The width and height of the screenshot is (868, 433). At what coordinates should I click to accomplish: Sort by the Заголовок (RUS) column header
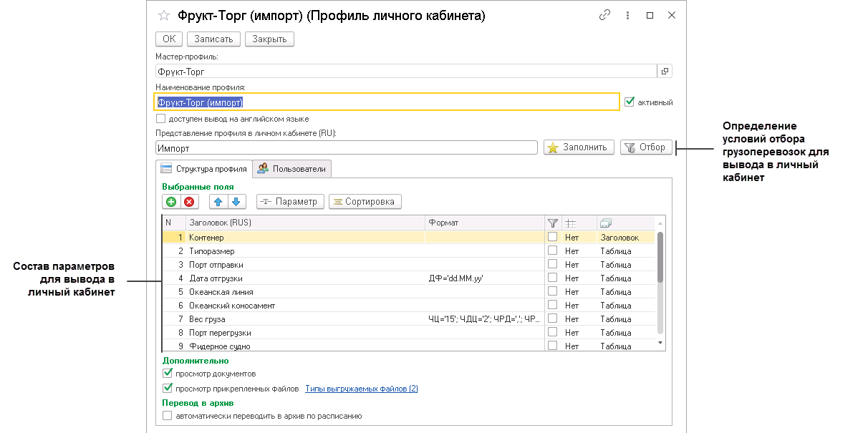305,223
